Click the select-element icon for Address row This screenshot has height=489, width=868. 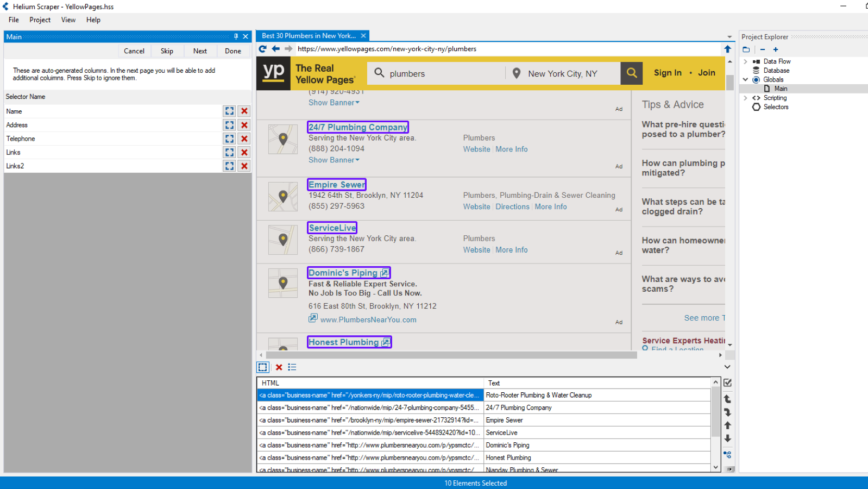pyautogui.click(x=229, y=125)
